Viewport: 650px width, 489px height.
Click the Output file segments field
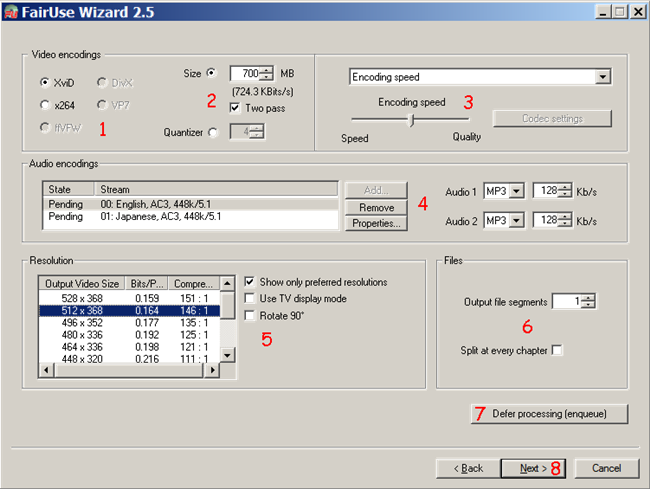click(x=568, y=301)
